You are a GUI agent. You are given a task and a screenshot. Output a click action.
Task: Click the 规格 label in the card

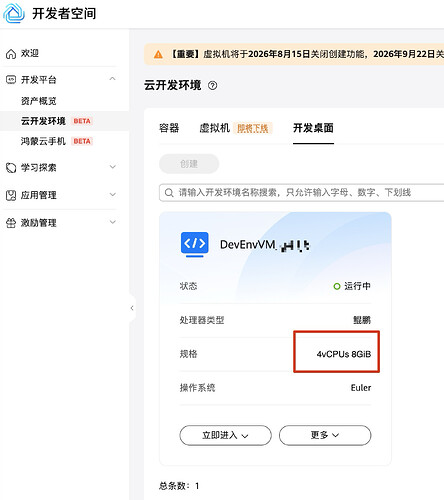click(x=189, y=354)
